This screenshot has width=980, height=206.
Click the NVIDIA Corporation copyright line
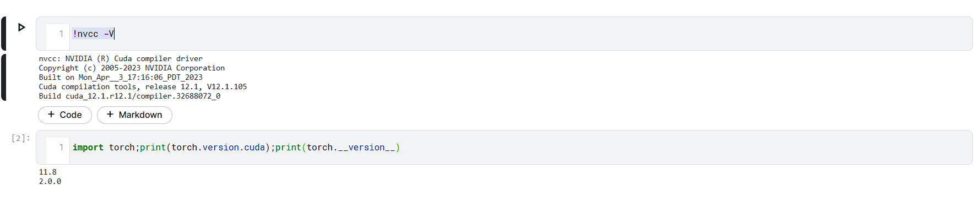click(x=132, y=68)
